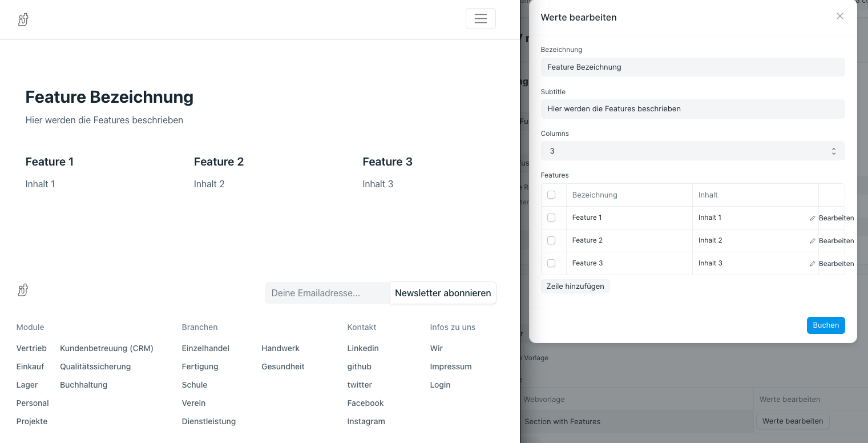Open the Instagram contact link
This screenshot has width=868, height=443.
click(366, 421)
